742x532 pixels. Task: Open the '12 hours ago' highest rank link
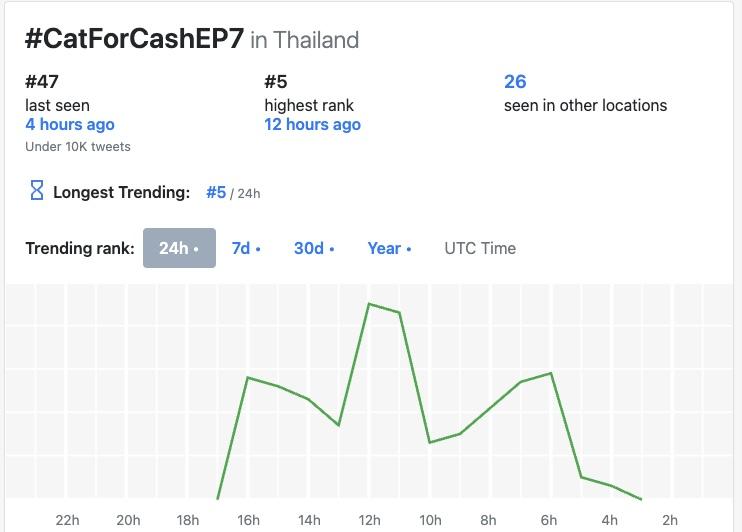coord(312,125)
